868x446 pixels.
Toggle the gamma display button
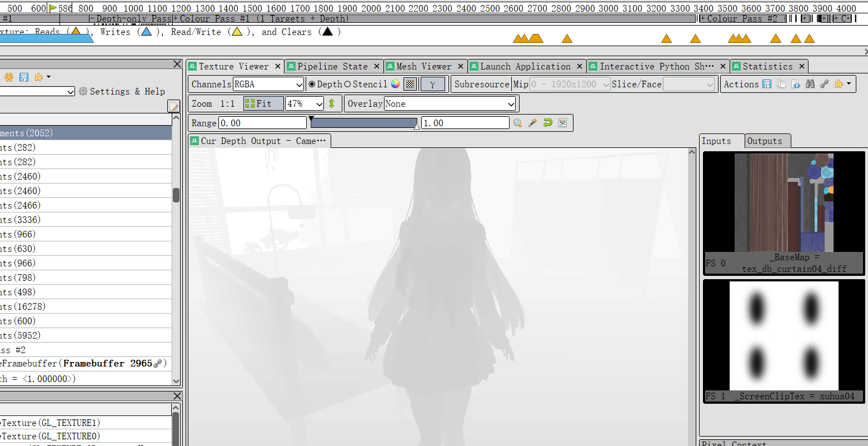[432, 85]
